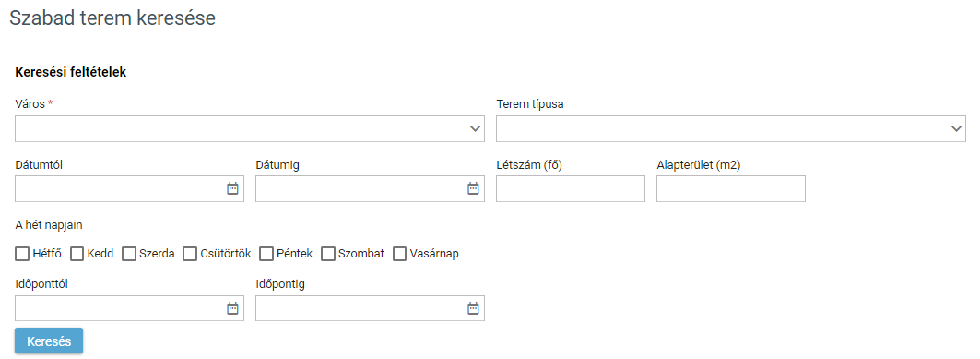Viewport: 980px width, 359px height.
Task: Enable the Szerda checkbox
Action: [x=129, y=253]
